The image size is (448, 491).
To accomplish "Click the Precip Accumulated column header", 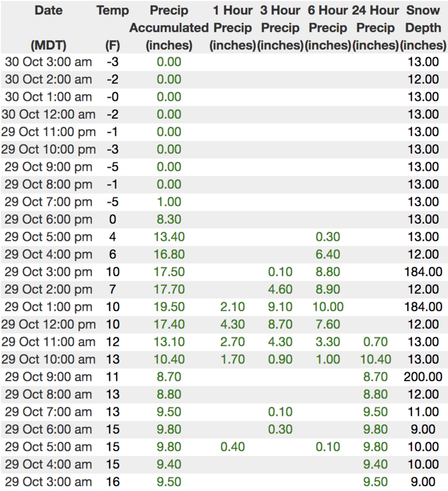I will coord(169,27).
